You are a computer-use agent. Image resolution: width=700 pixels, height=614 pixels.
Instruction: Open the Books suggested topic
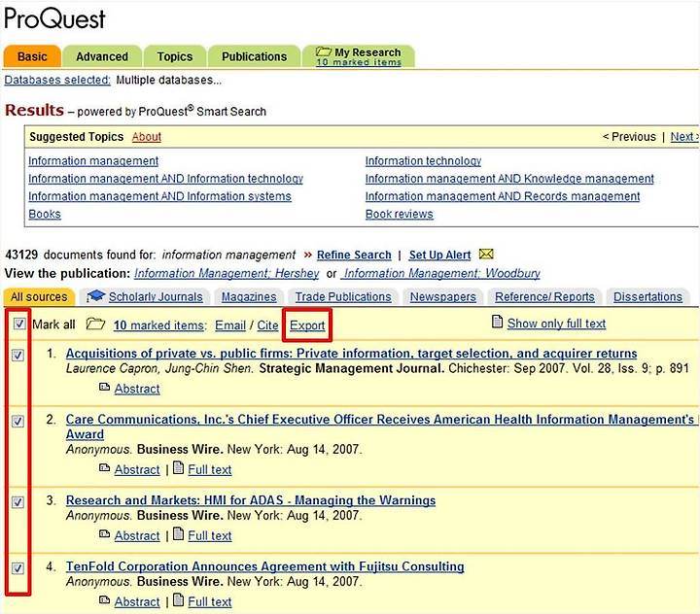click(x=45, y=214)
